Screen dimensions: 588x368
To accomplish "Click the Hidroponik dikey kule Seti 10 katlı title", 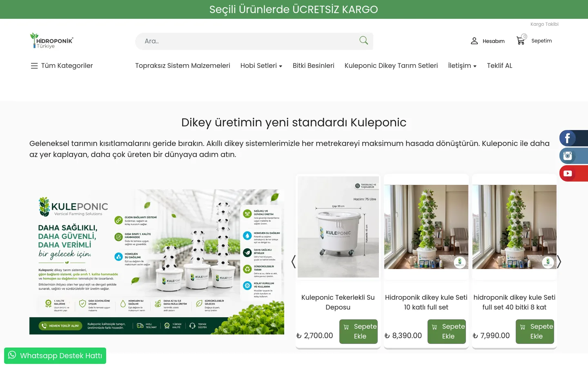I will click(426, 302).
